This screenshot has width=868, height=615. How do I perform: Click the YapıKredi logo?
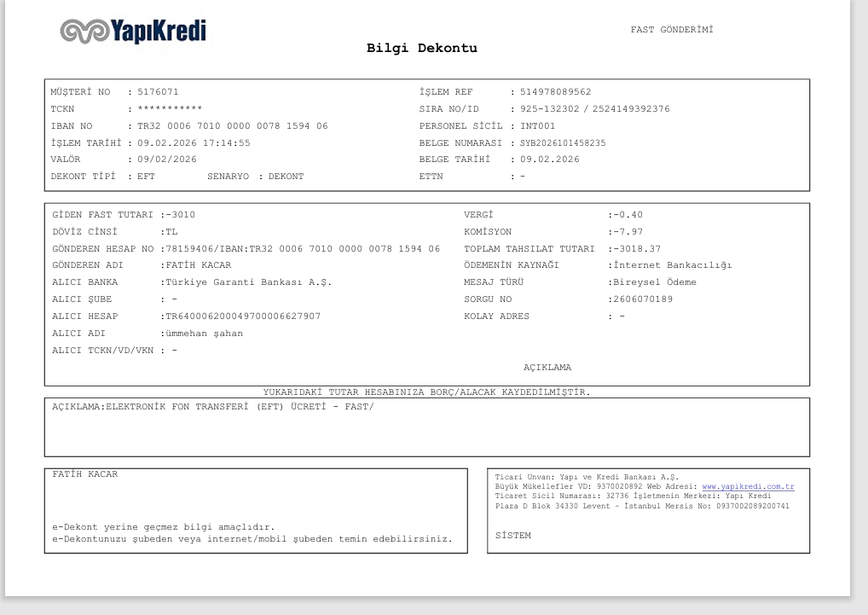[133, 31]
